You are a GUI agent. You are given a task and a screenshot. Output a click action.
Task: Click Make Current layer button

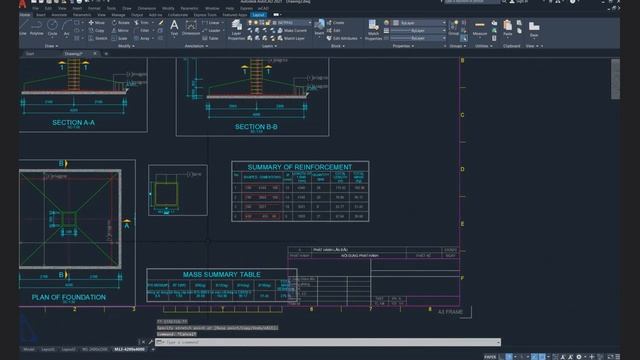click(292, 31)
